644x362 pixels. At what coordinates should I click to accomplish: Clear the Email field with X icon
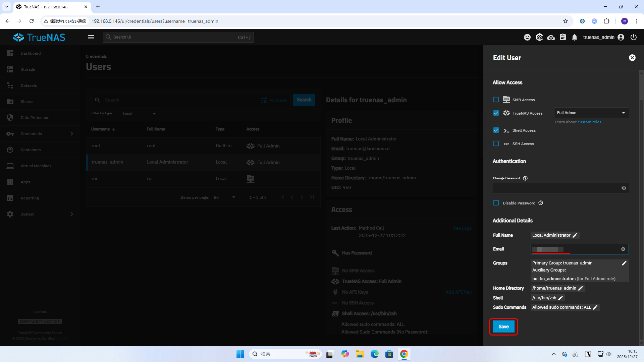(x=623, y=249)
